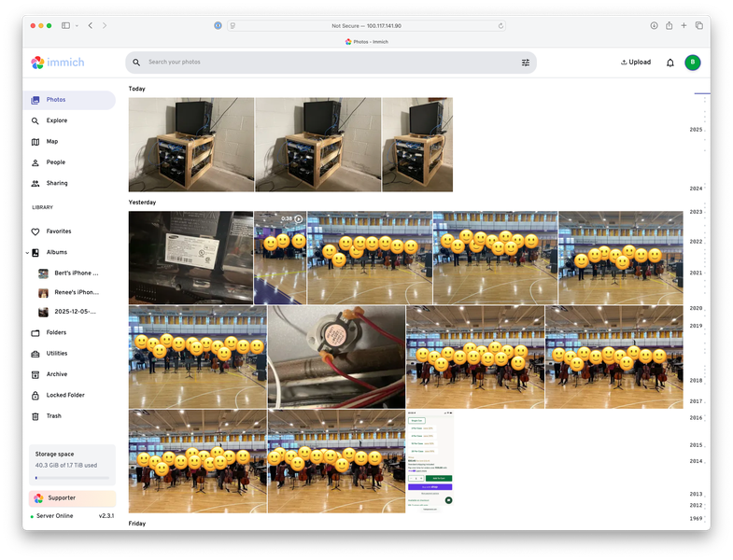
Task: Play the 0:38 video thumbnail
Action: [x=280, y=258]
